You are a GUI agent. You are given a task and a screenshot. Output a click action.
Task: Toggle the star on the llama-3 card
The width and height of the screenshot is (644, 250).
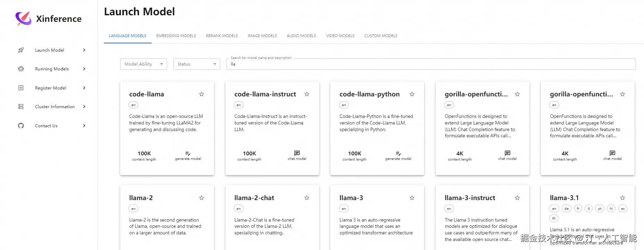pyautogui.click(x=412, y=198)
